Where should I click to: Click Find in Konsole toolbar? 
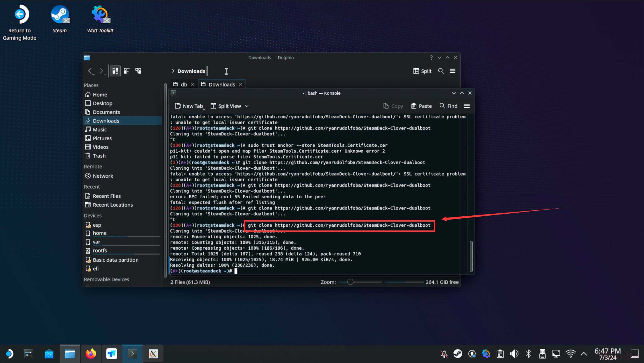point(448,106)
